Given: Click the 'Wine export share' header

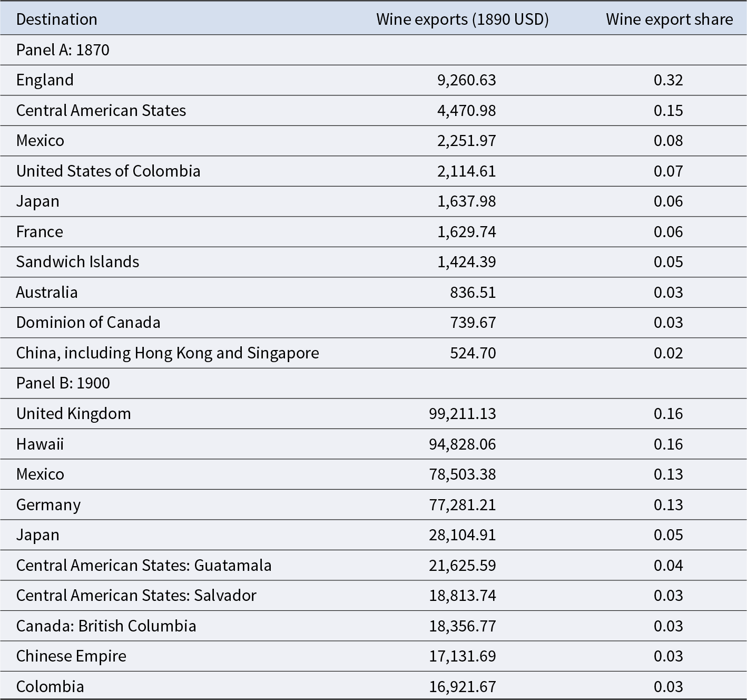Looking at the screenshot, I should (669, 20).
